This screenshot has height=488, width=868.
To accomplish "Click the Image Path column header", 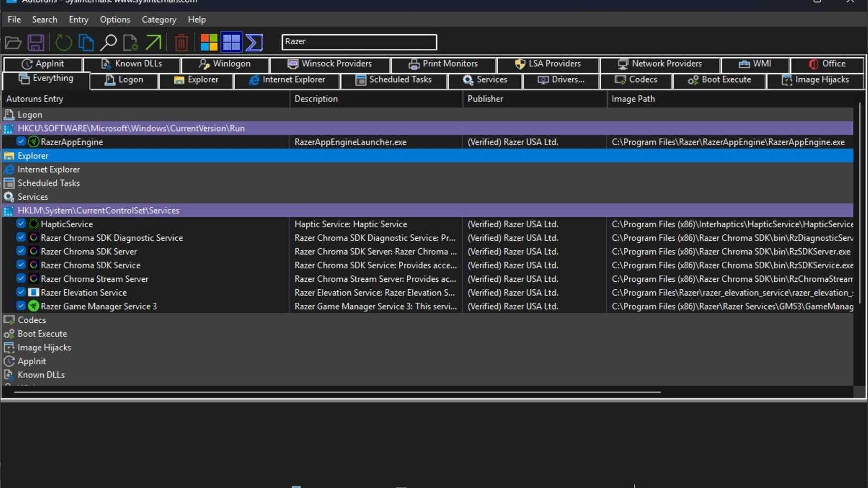I will click(x=633, y=99).
